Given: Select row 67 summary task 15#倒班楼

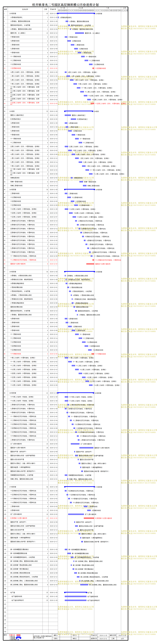Looking at the screenshot, I should [13, 271].
